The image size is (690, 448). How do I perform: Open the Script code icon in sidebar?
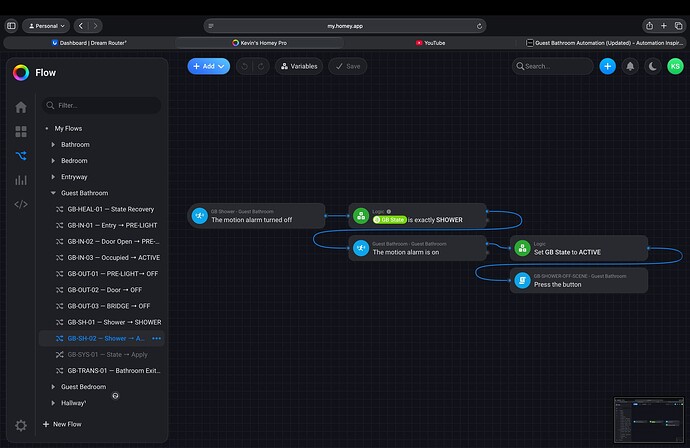pyautogui.click(x=21, y=204)
